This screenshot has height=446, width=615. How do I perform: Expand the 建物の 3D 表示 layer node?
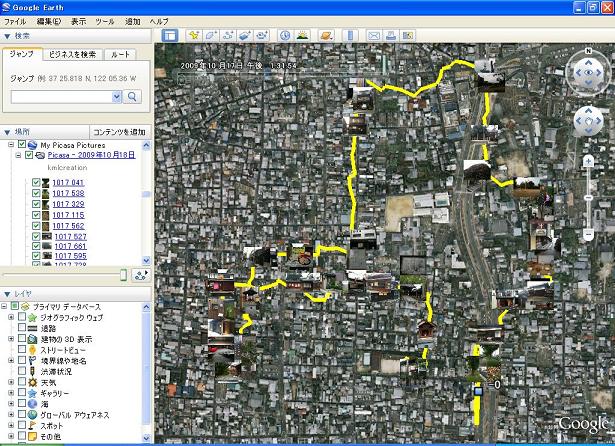[11, 339]
